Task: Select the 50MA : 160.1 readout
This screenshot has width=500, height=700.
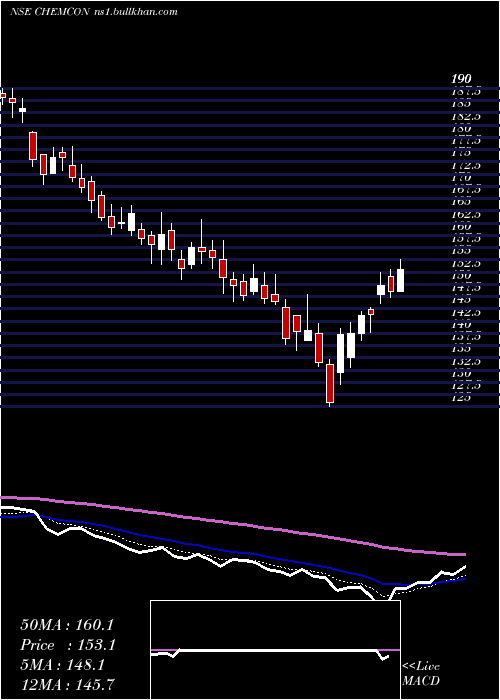Action: pos(67,625)
